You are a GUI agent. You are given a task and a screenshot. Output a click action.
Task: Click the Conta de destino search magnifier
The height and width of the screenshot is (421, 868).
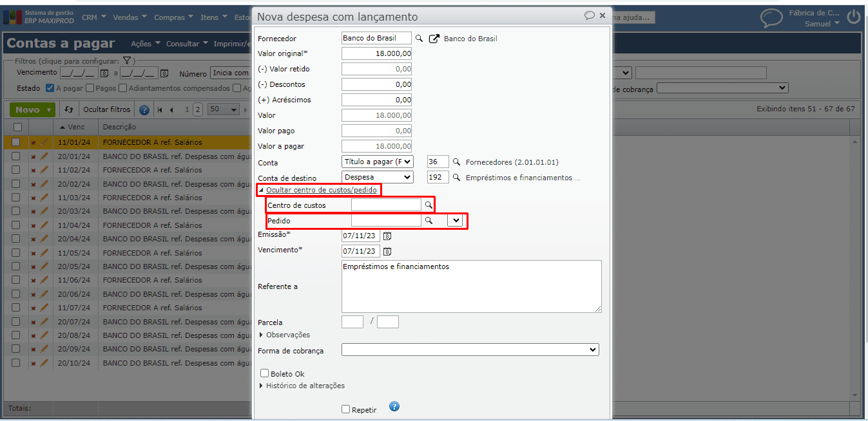point(456,178)
